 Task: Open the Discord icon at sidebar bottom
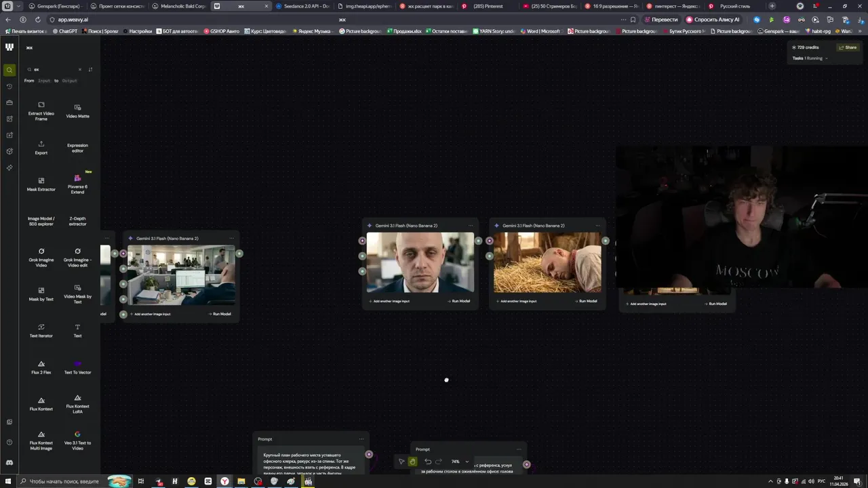[9, 463]
